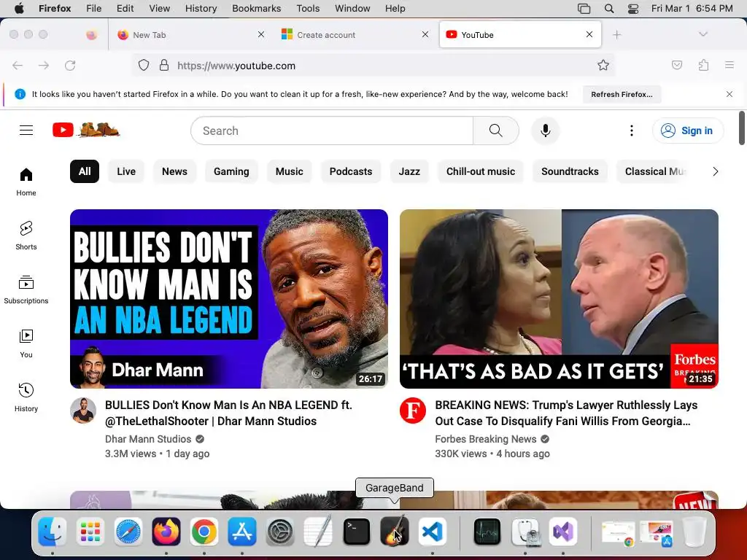Open BREAKING NEWS Trump's Lawyer video title
Screen dimensions: 747x560
[566, 413]
